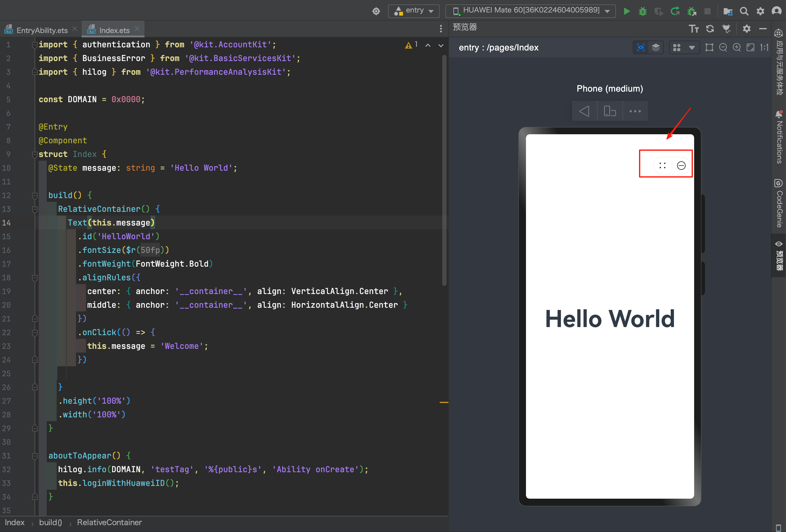Click the four-dot menu capsule in preview
Screen dimensions: 786x532
[x=662, y=165]
